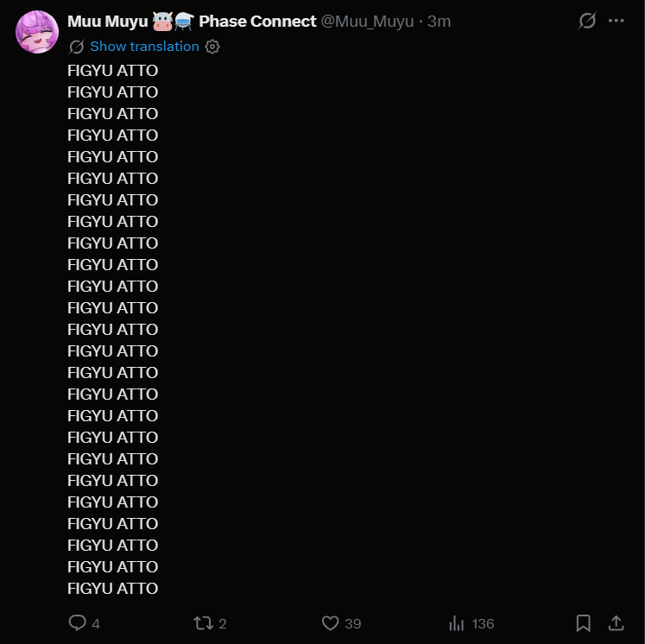Image resolution: width=645 pixels, height=644 pixels.
Task: Like the post with heart icon
Action: pos(331,623)
